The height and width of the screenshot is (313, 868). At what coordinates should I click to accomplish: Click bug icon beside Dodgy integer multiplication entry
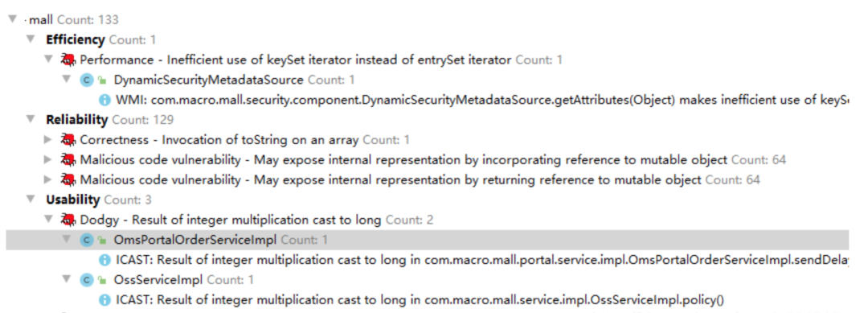68,220
